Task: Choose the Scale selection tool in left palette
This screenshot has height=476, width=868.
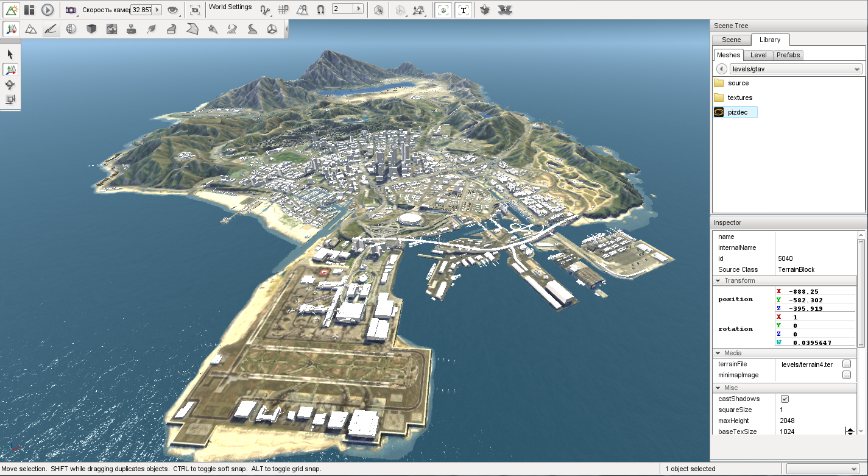Action: (10, 99)
